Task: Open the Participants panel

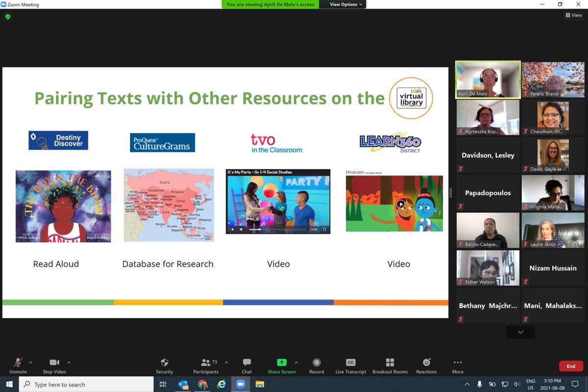Action: click(206, 366)
